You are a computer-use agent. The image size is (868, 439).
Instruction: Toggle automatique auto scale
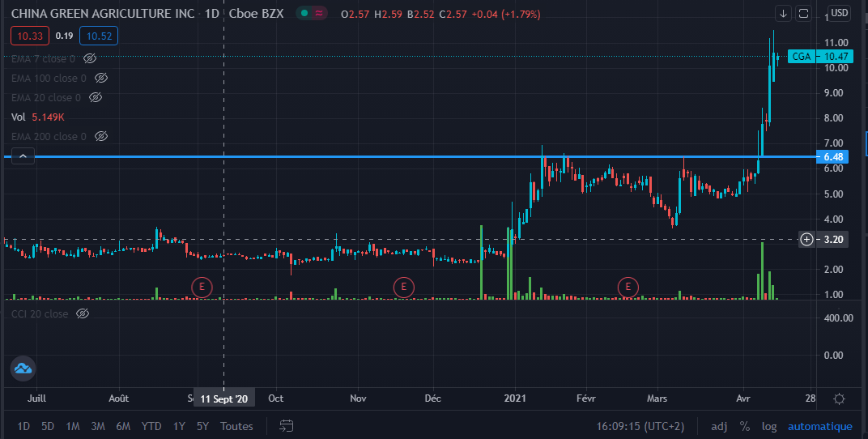820,426
